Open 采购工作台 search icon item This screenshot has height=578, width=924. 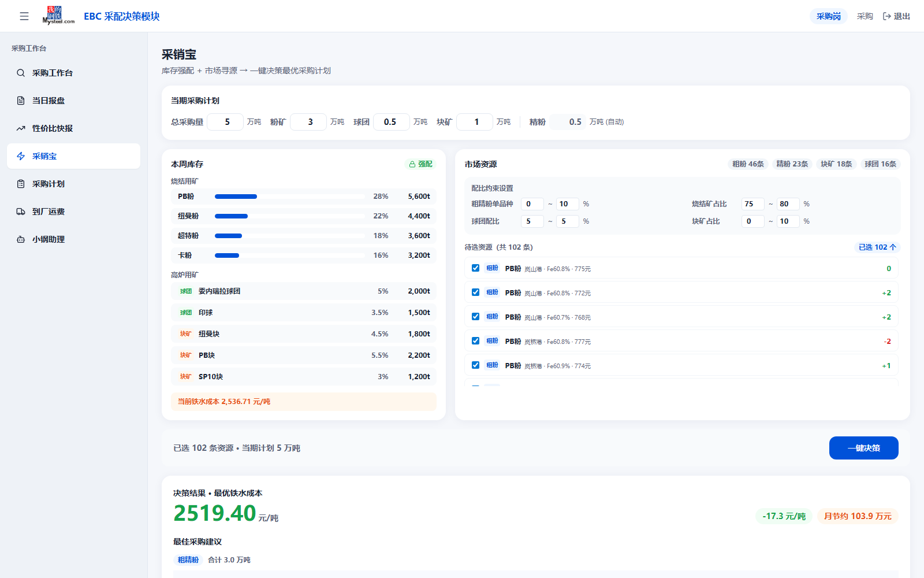[x=21, y=73]
